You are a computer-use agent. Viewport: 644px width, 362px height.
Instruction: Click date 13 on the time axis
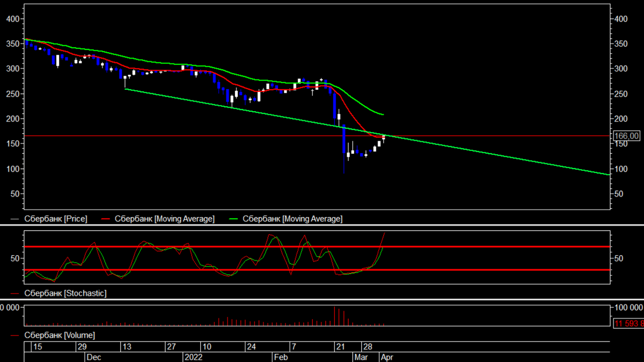tap(126, 346)
